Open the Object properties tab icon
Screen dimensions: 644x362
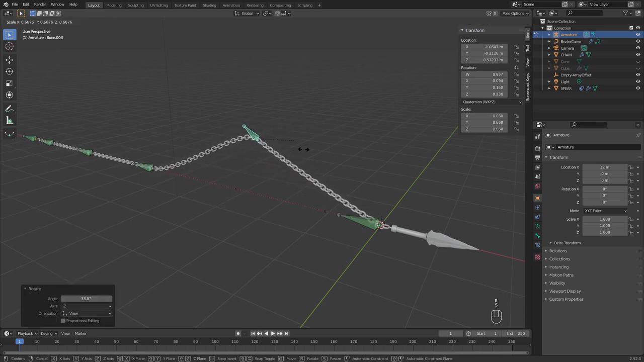(x=537, y=198)
